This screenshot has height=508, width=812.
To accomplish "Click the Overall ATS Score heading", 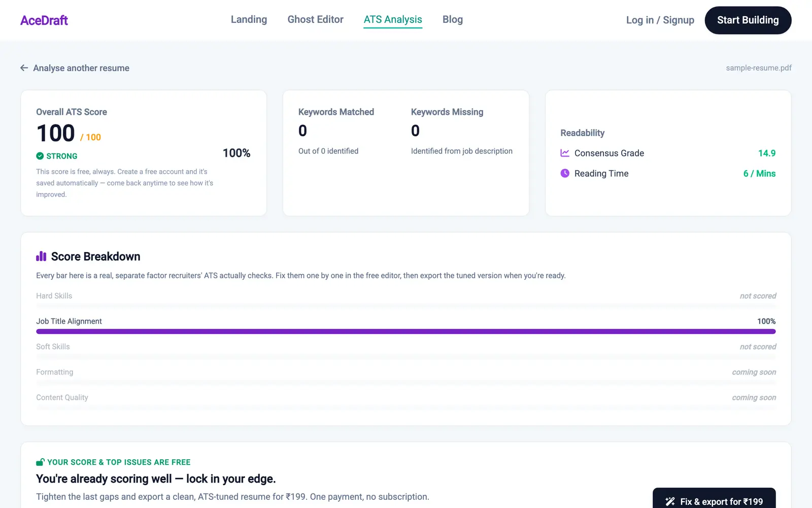I will (72, 112).
